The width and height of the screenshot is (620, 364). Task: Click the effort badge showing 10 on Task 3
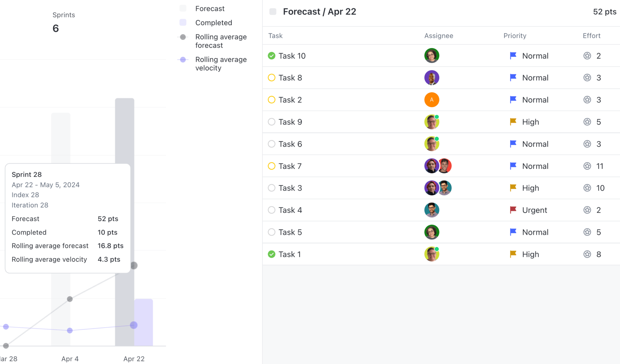[587, 188]
